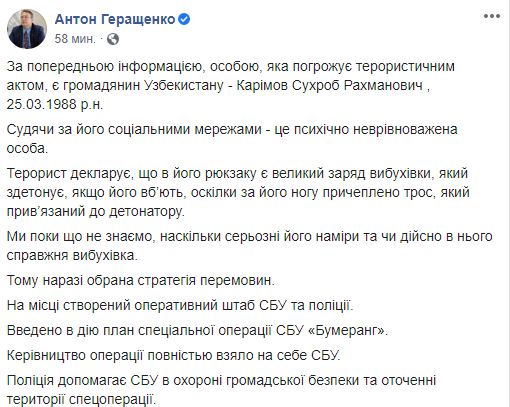Screen dimensions: 510x407
Task: Click the globe public audience icon
Action: (x=113, y=39)
